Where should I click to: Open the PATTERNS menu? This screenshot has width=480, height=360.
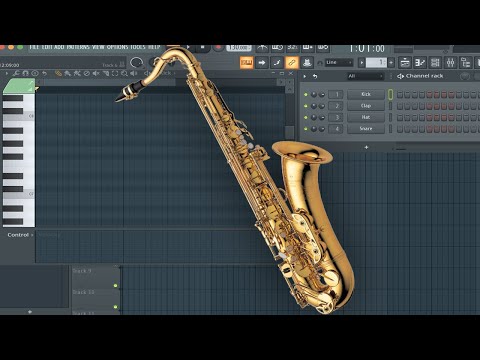[x=78, y=47]
